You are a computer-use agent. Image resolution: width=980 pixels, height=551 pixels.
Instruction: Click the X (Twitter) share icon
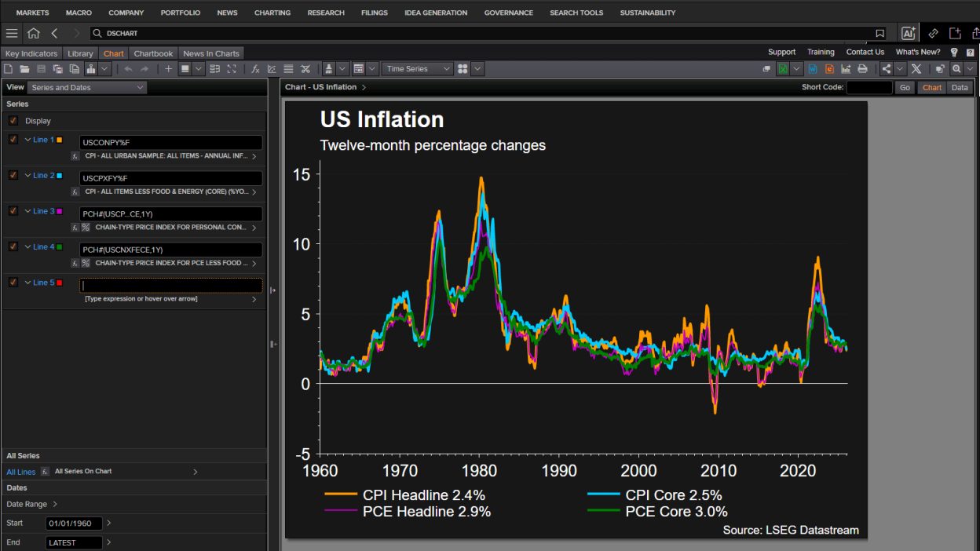point(916,69)
